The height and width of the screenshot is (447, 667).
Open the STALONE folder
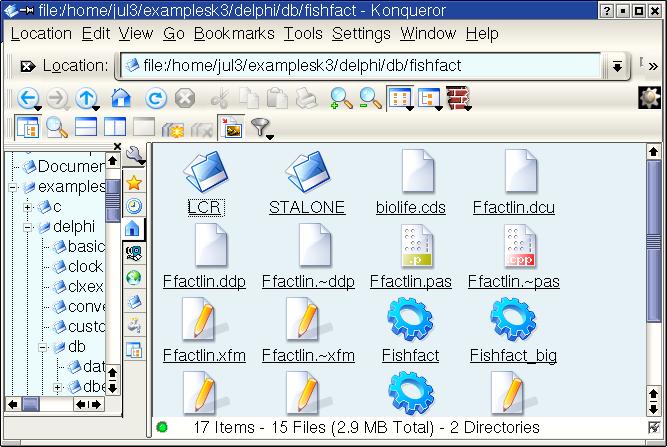[x=307, y=183]
